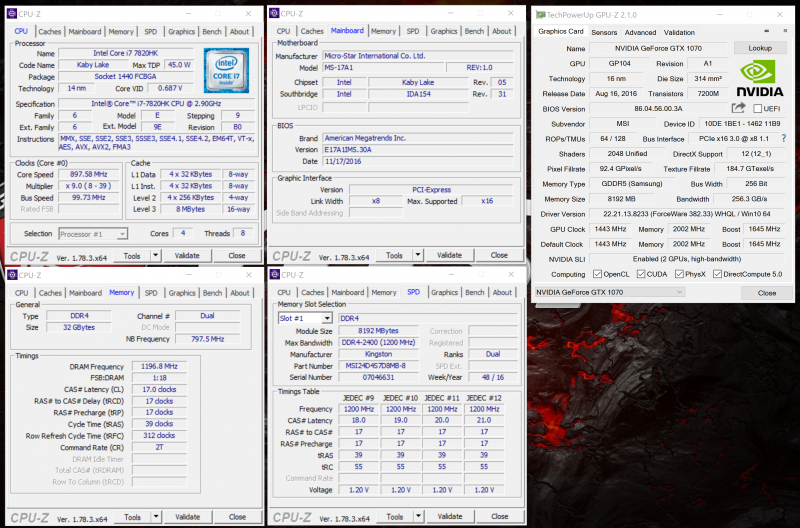The height and width of the screenshot is (528, 800).
Task: Click the Socket 1440 FCBGA package field
Action: click(126, 77)
